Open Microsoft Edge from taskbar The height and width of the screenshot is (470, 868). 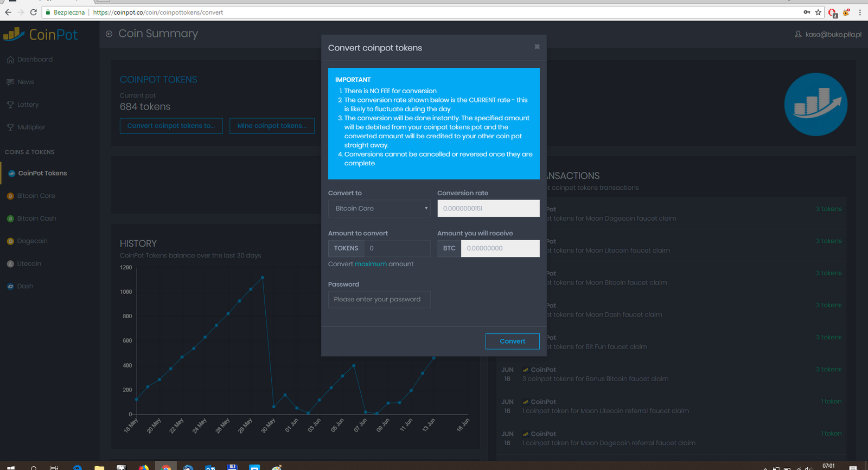(x=77, y=467)
